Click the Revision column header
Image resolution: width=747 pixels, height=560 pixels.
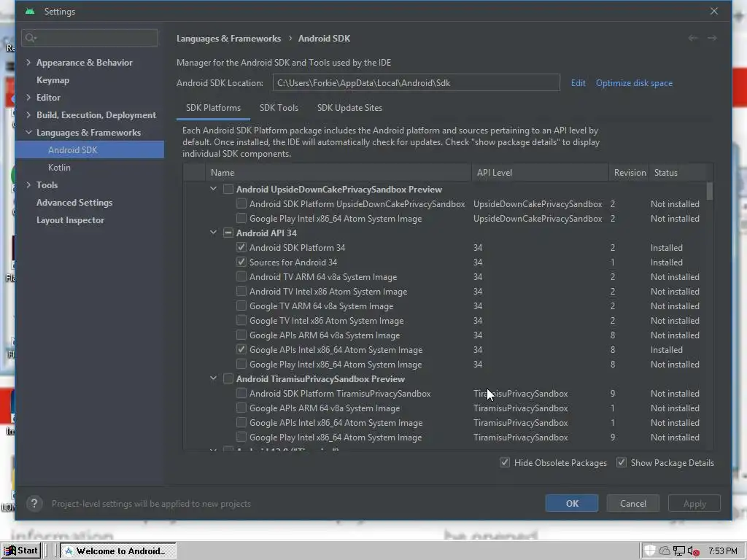tap(630, 172)
